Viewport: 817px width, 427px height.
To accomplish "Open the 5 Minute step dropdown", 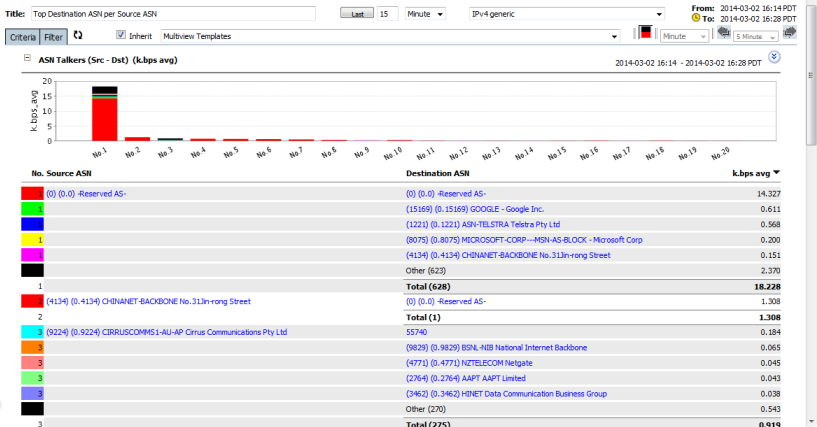I will click(756, 36).
